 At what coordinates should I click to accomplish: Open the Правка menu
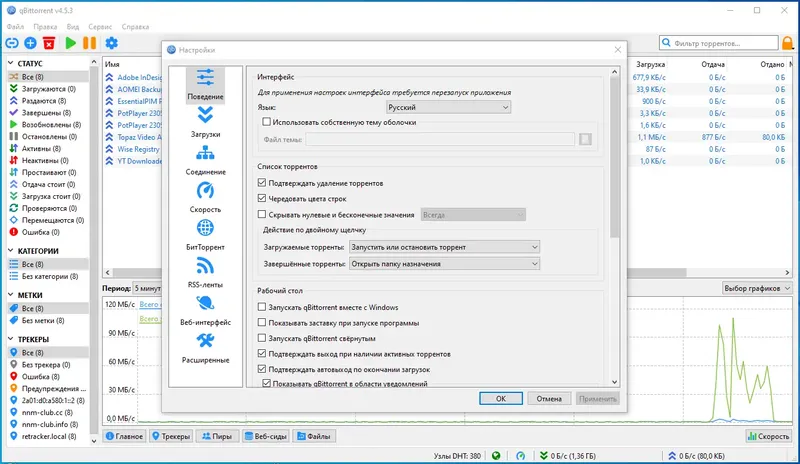point(45,27)
